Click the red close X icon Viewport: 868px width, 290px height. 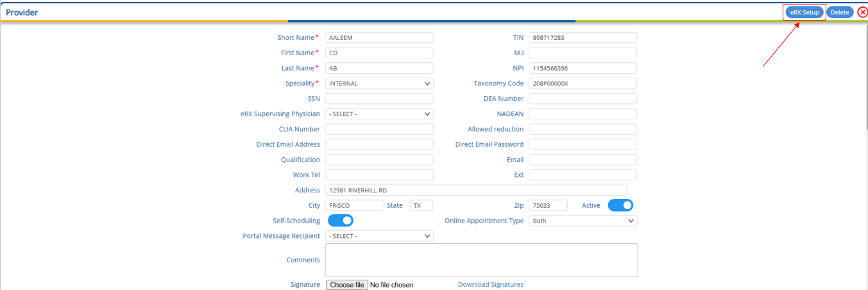[862, 12]
